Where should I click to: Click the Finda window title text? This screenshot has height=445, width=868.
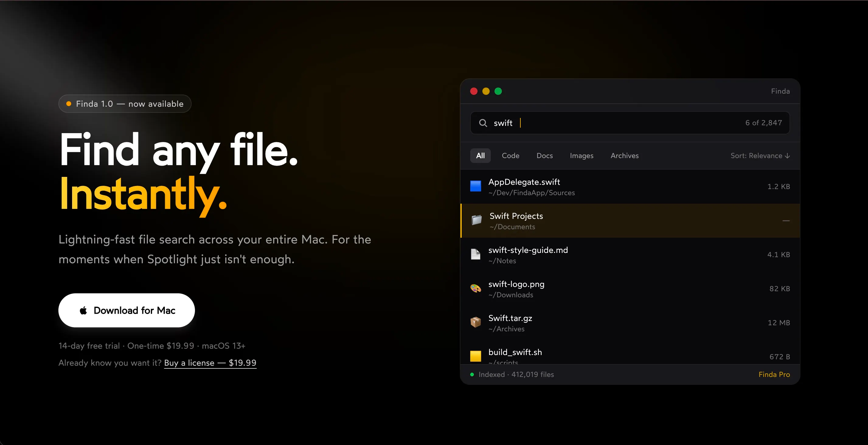(780, 91)
